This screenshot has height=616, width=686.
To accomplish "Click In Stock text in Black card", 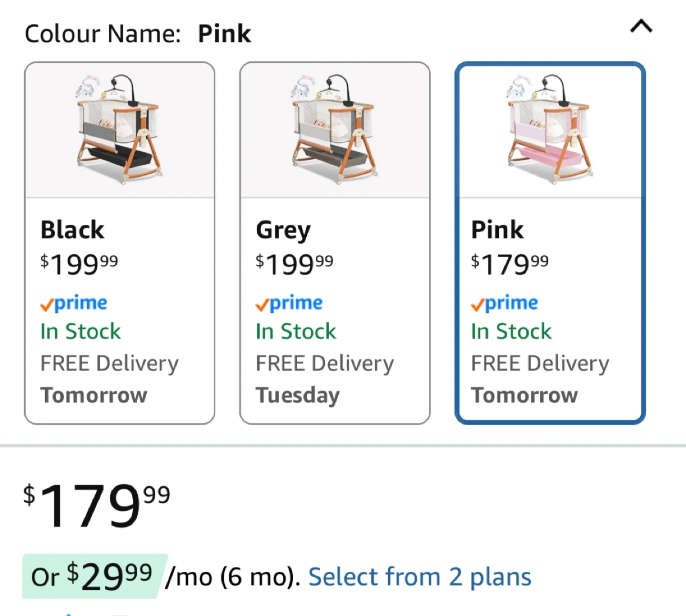I will coord(81,331).
